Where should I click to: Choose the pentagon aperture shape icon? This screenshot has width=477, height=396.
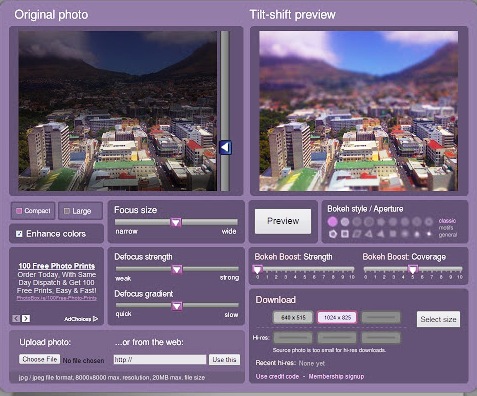click(333, 234)
